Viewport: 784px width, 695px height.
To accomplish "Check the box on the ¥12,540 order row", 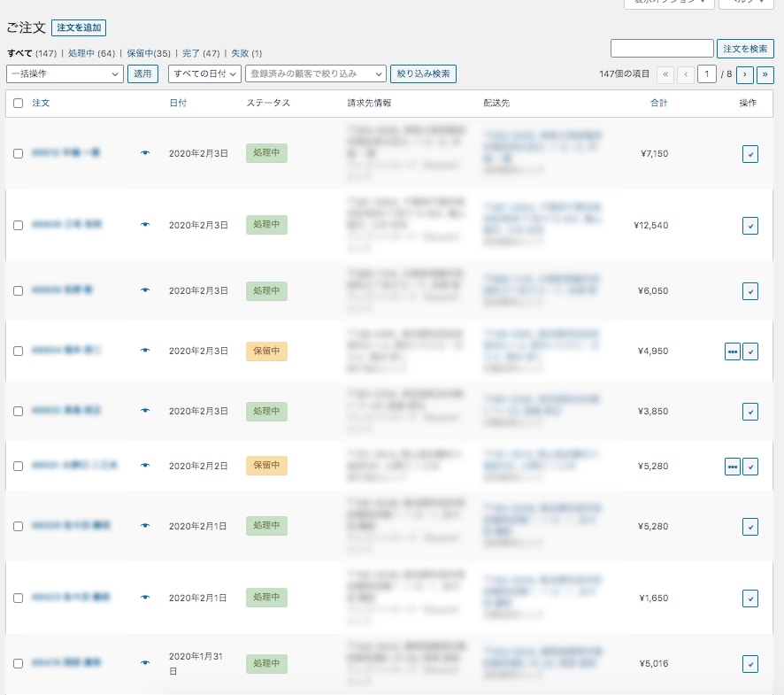I will (x=18, y=225).
